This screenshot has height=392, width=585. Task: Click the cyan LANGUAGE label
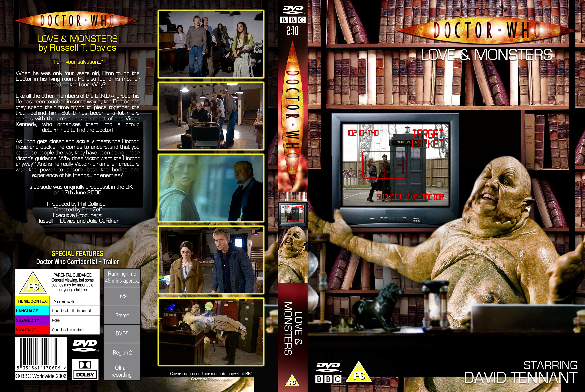tap(32, 311)
